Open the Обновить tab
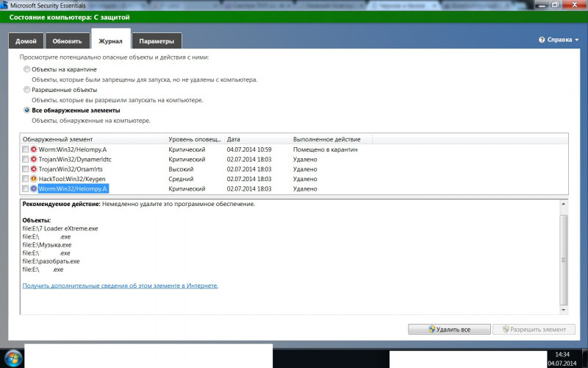Viewport: 588px width, 368px height. (67, 41)
